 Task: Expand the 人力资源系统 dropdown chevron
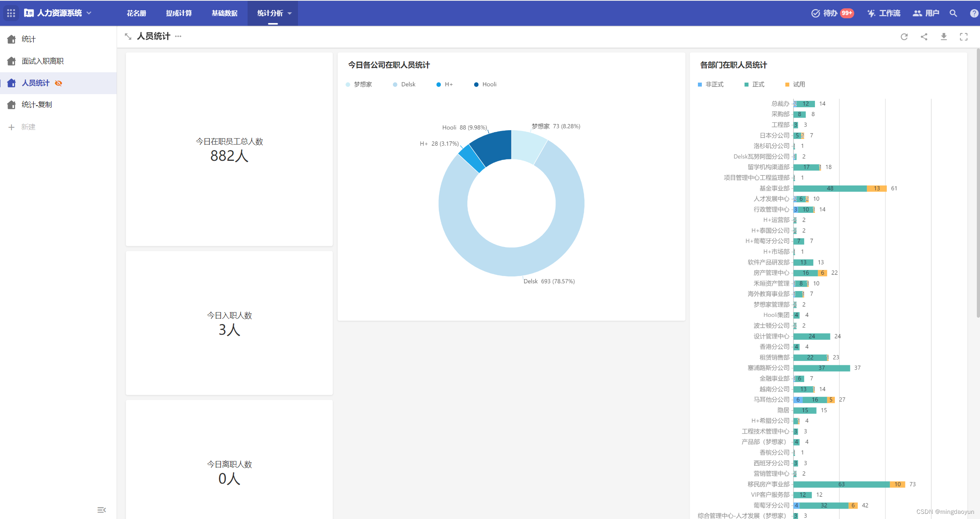89,13
